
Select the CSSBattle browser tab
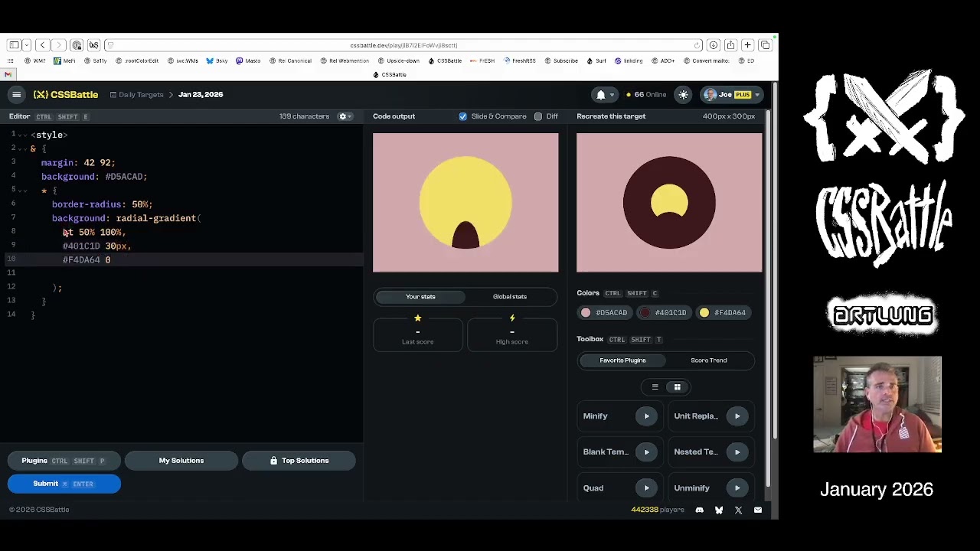tap(390, 75)
